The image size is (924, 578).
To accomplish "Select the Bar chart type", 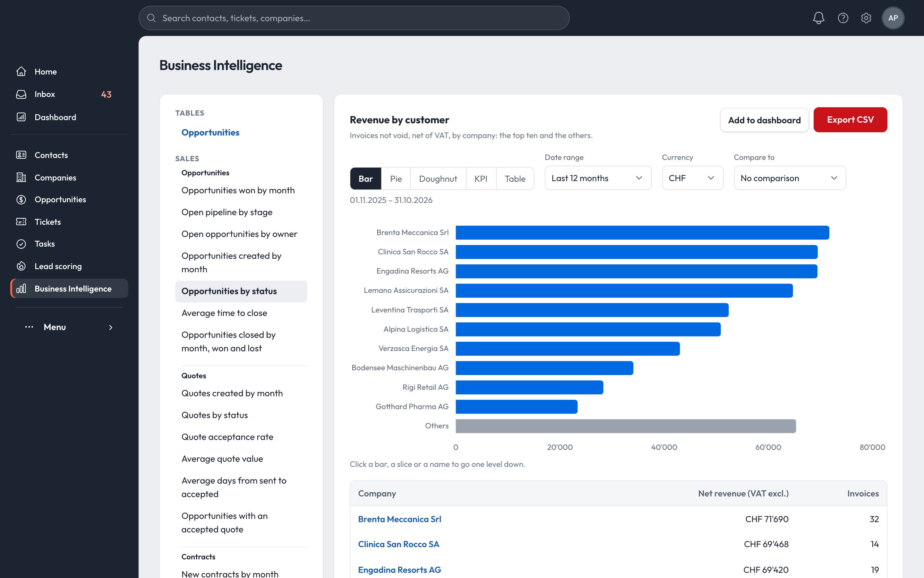I will (x=365, y=179).
